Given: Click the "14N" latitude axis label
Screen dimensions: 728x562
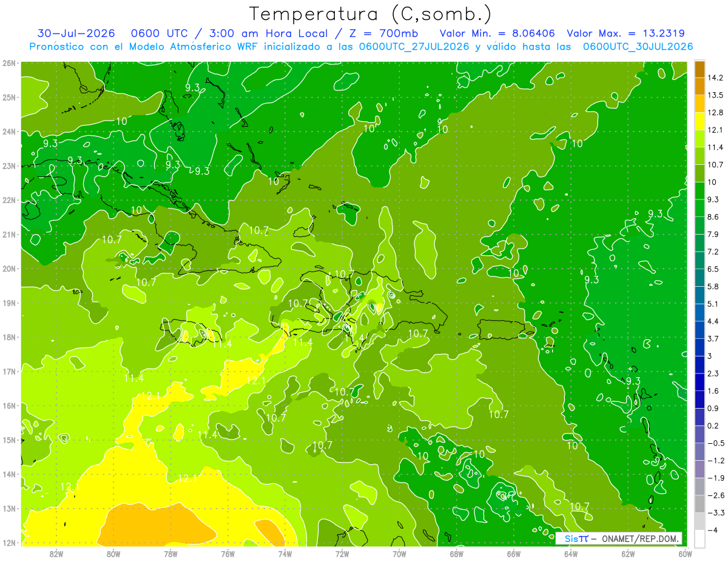Looking at the screenshot, I should [x=9, y=474].
